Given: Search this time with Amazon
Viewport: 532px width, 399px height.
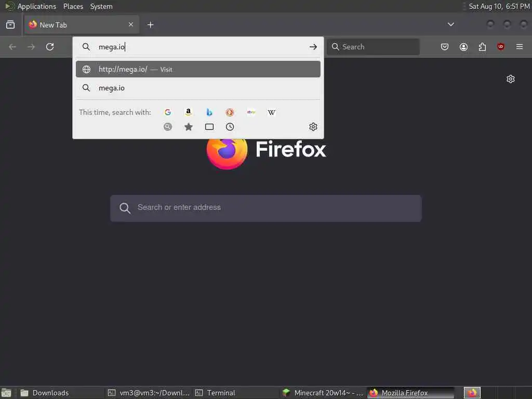Looking at the screenshot, I should [x=188, y=112].
